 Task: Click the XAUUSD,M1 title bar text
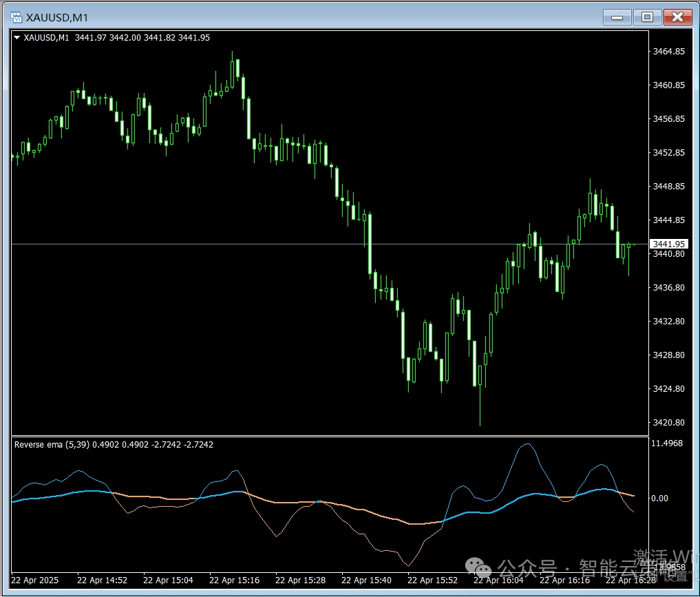(x=56, y=17)
